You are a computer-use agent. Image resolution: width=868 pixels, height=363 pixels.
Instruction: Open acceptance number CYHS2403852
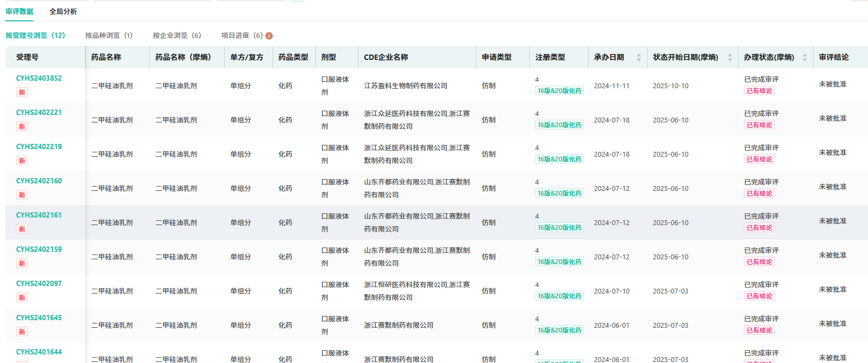pyautogui.click(x=39, y=78)
